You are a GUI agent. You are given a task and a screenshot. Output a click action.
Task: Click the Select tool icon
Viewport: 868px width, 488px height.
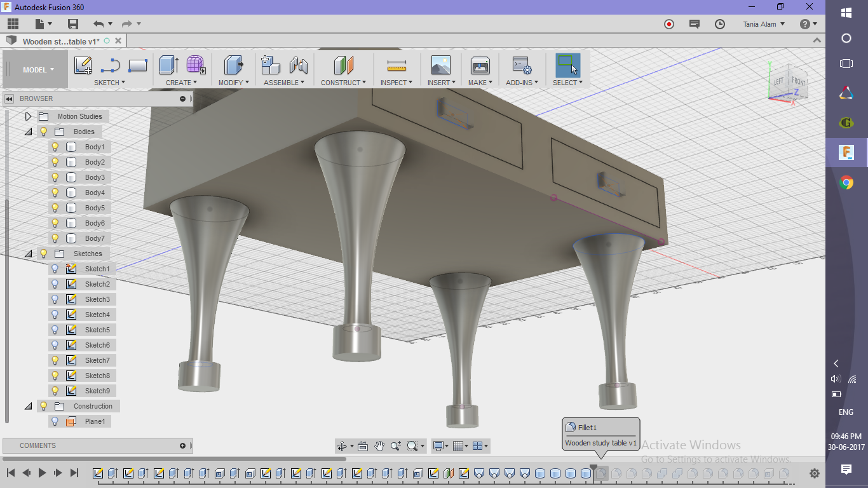click(x=567, y=65)
